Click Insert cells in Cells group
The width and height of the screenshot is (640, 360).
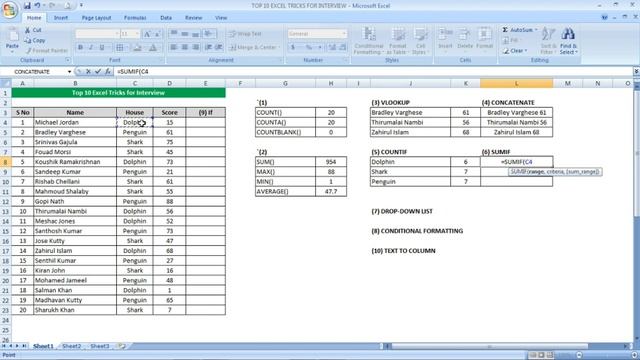[x=445, y=40]
